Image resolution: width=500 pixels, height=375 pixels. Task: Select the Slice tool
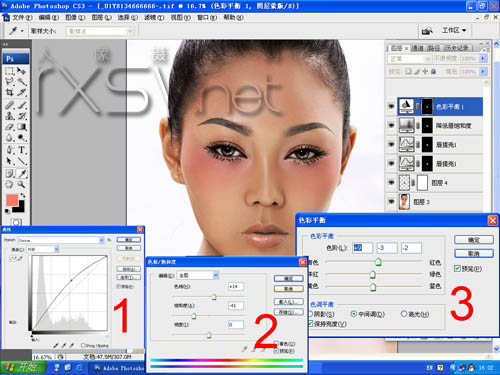coord(22,92)
